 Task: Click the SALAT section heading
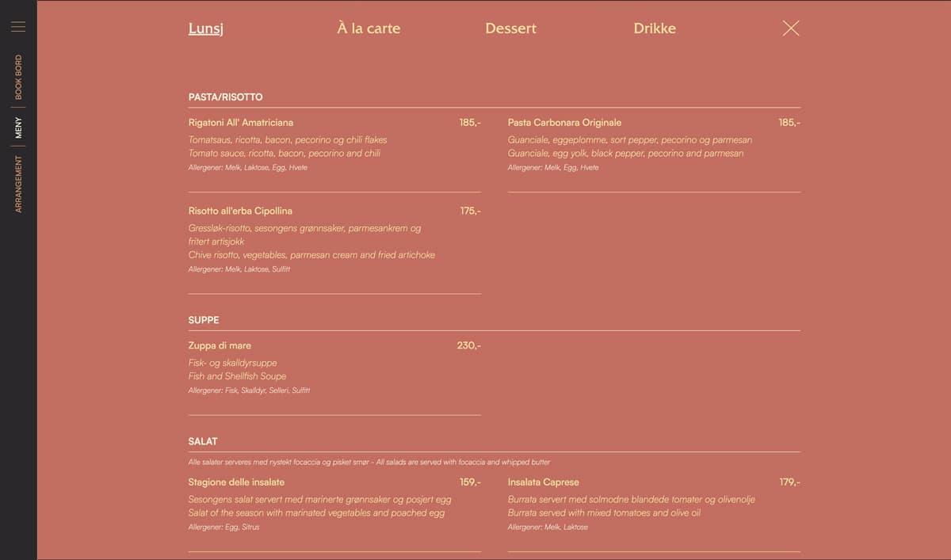203,442
